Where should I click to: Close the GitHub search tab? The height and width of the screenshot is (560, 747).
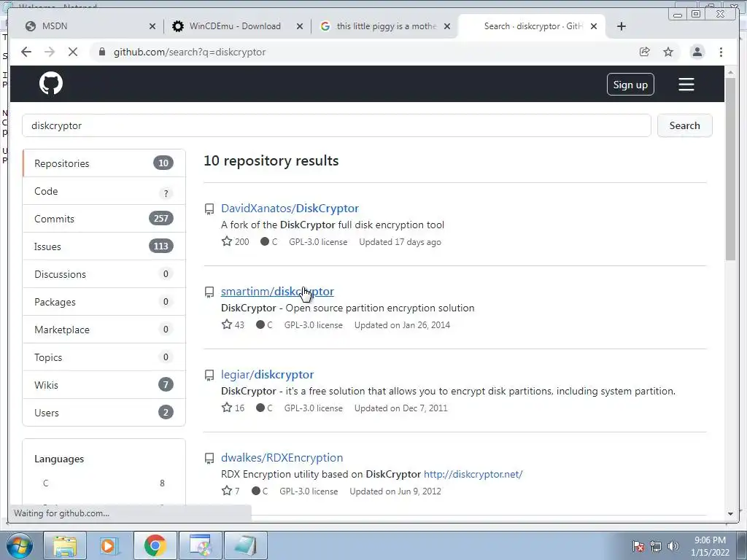click(594, 26)
